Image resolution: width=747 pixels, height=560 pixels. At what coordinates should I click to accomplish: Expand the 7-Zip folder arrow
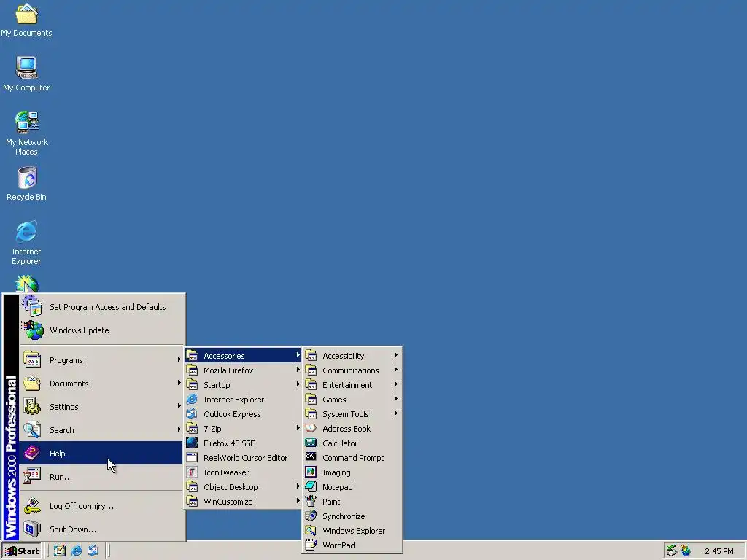point(298,428)
